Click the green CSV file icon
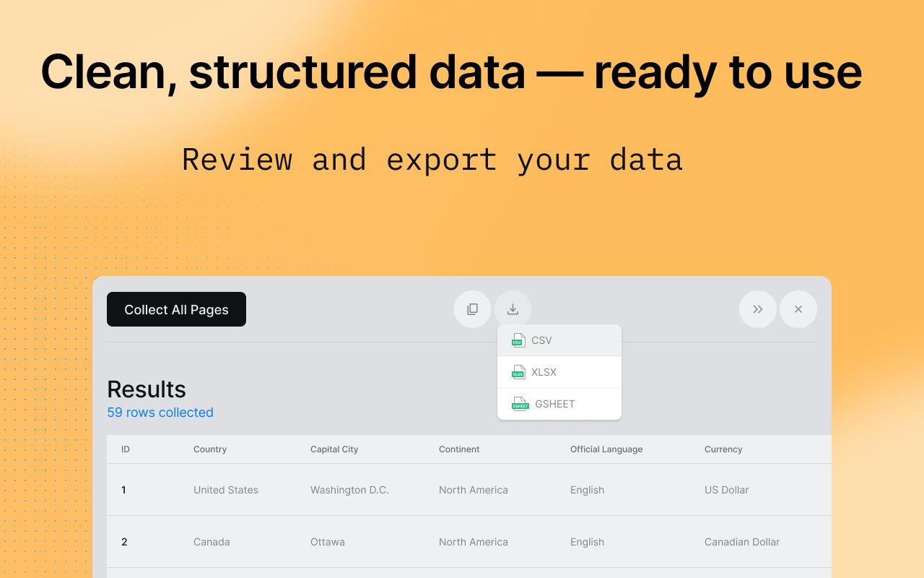924x578 pixels. pyautogui.click(x=518, y=340)
